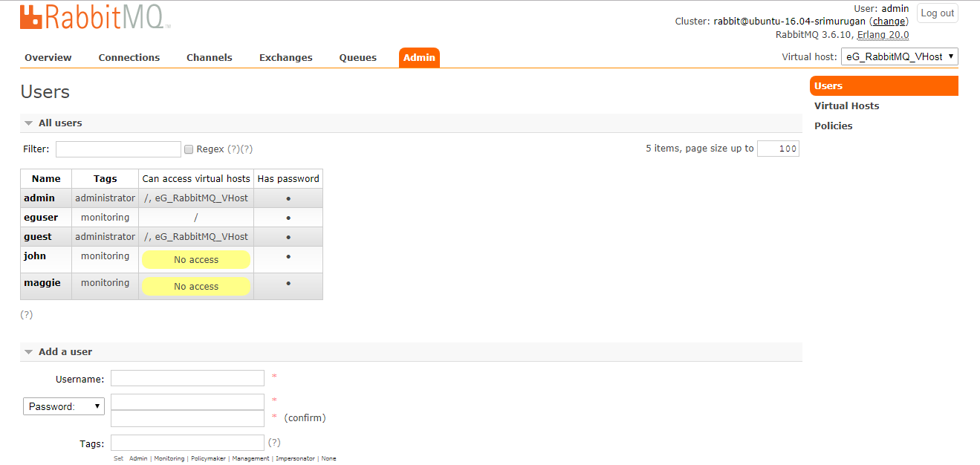
Task: Click the Log out button
Action: tap(938, 13)
